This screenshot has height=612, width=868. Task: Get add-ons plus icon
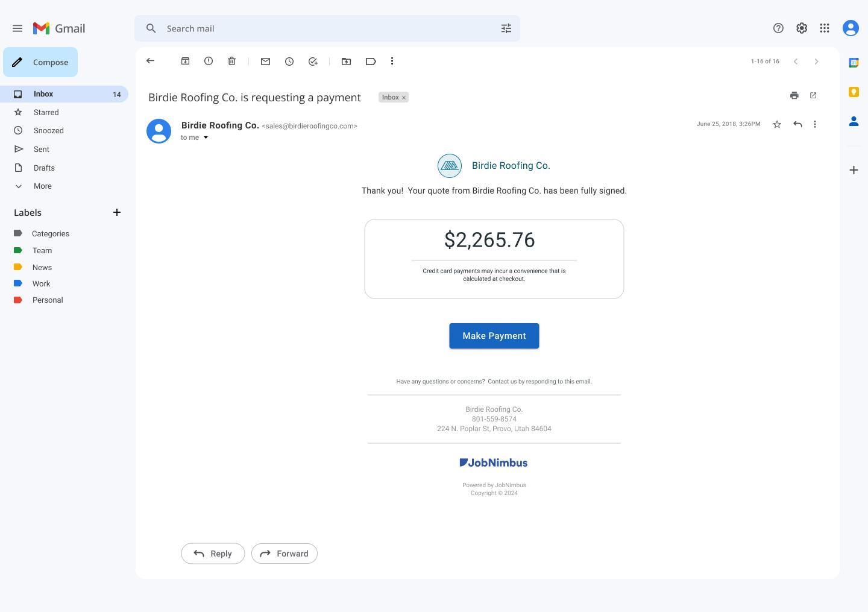coord(854,170)
